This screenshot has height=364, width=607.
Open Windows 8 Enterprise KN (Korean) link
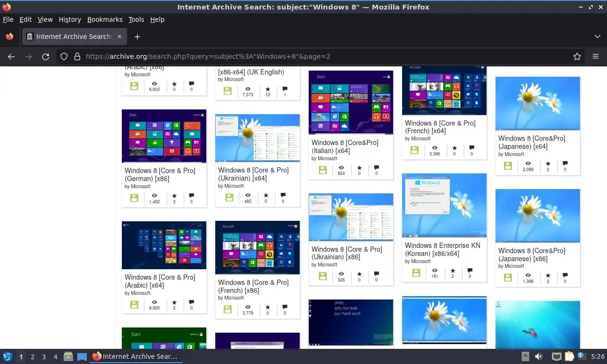442,249
